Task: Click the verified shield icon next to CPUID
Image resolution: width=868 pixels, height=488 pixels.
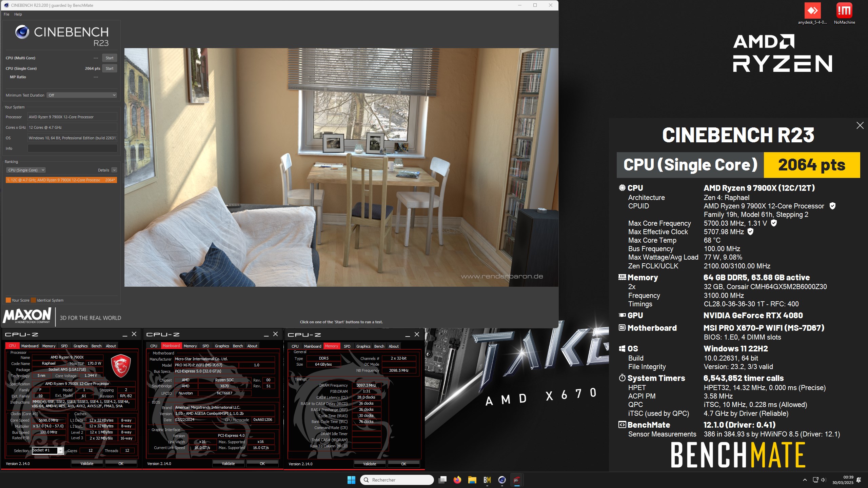Action: (832, 206)
